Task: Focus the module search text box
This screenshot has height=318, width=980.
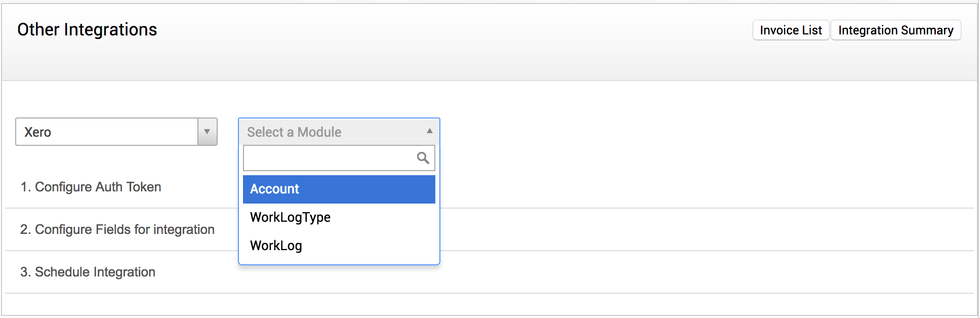Action: [x=329, y=158]
